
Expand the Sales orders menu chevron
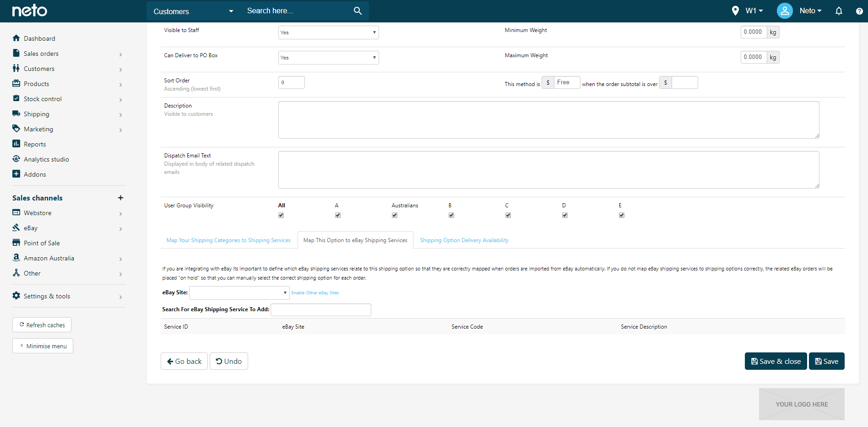120,54
